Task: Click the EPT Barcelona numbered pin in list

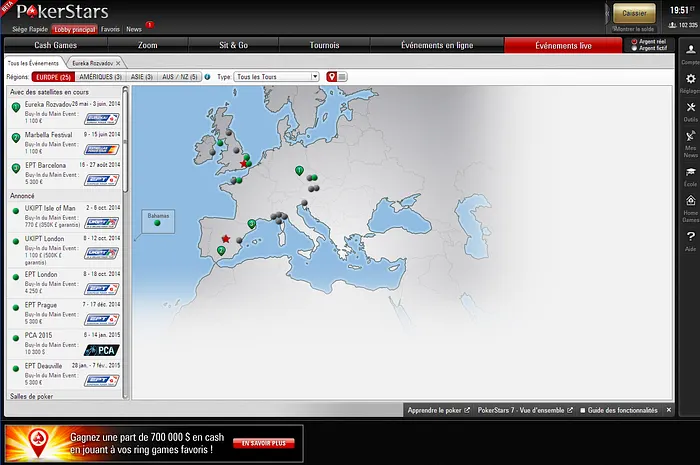Action: pos(16,169)
